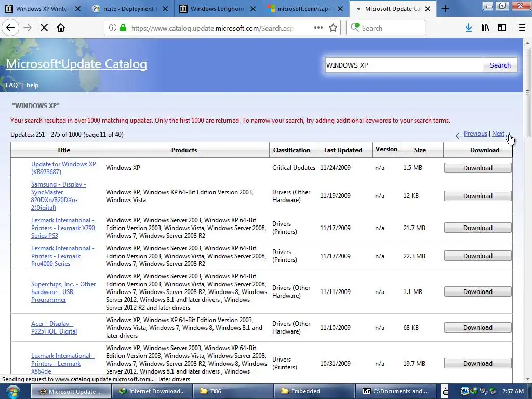Click the forward navigation arrow
The image size is (532, 399).
pyautogui.click(x=28, y=28)
